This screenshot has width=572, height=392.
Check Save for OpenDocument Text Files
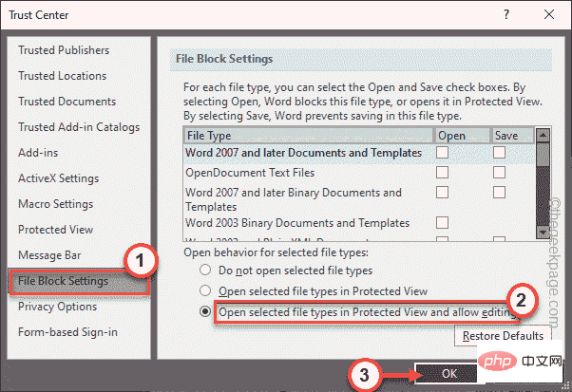pyautogui.click(x=499, y=172)
